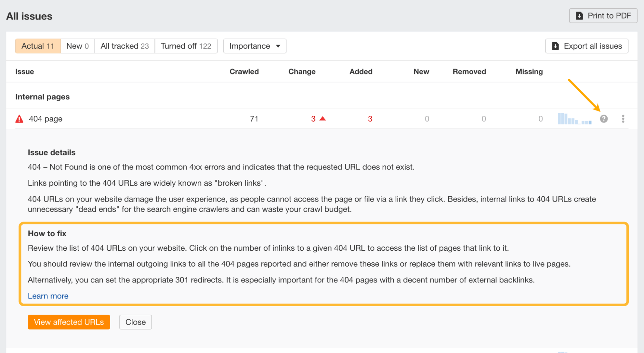Click the crawled value 71 on the 404 row
The width and height of the screenshot is (644, 353).
[x=254, y=119]
